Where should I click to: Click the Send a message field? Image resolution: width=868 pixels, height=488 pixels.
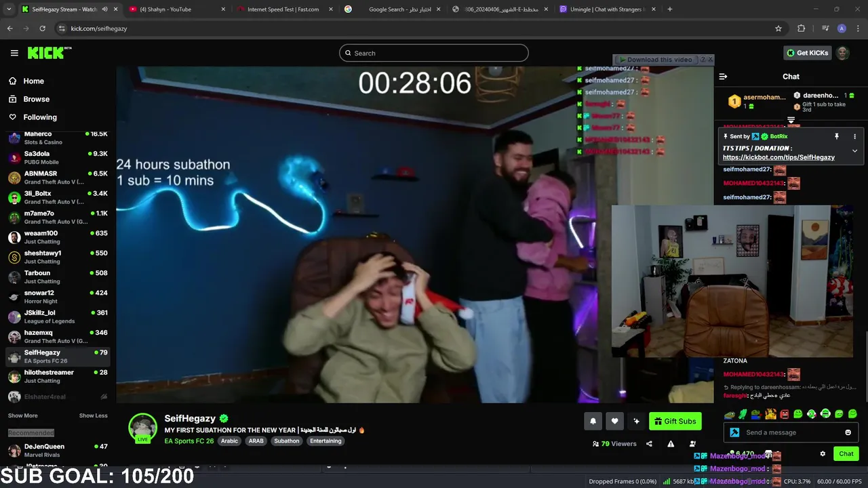[790, 432]
